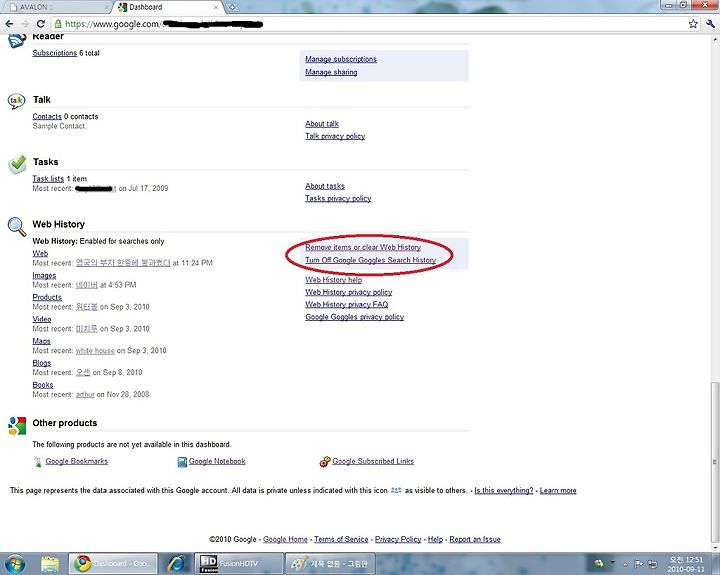Screen dimensions: 720x575
Task: Open the Subscriptions link
Action: click(x=55, y=53)
